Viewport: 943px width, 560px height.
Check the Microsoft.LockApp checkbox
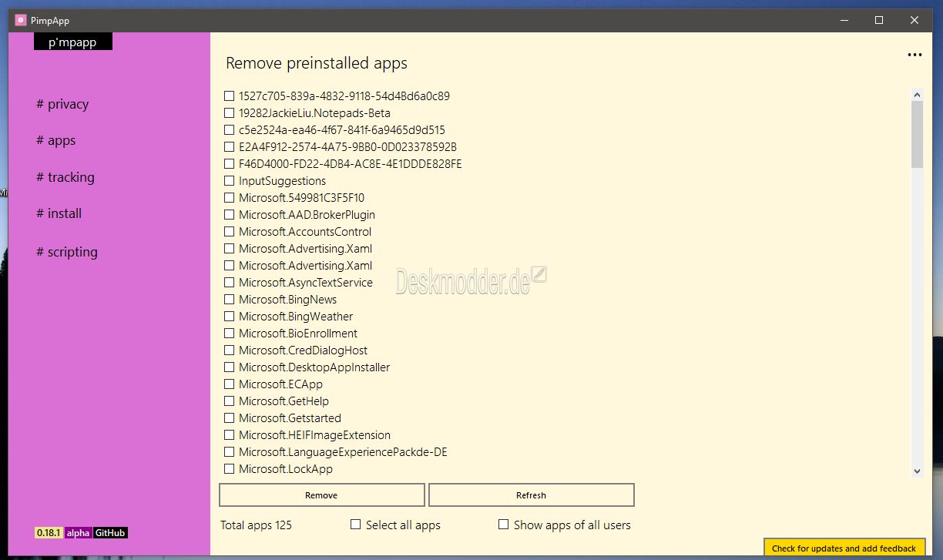coord(229,469)
